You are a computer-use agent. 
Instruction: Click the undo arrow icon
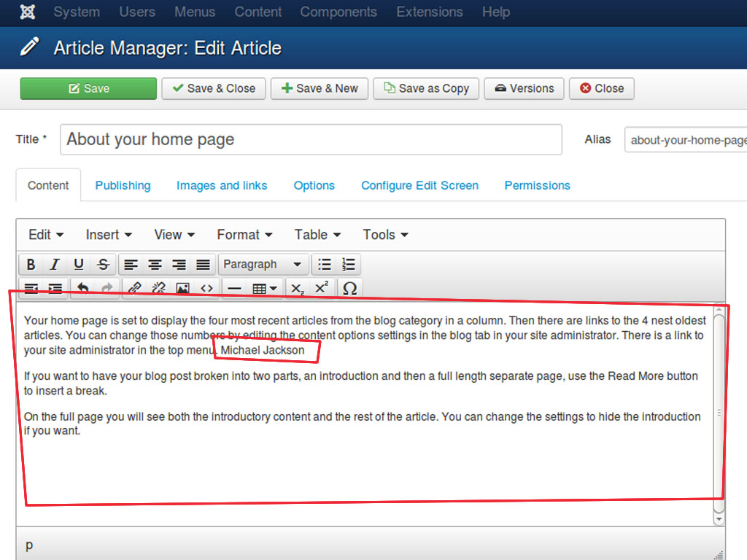[x=82, y=289]
